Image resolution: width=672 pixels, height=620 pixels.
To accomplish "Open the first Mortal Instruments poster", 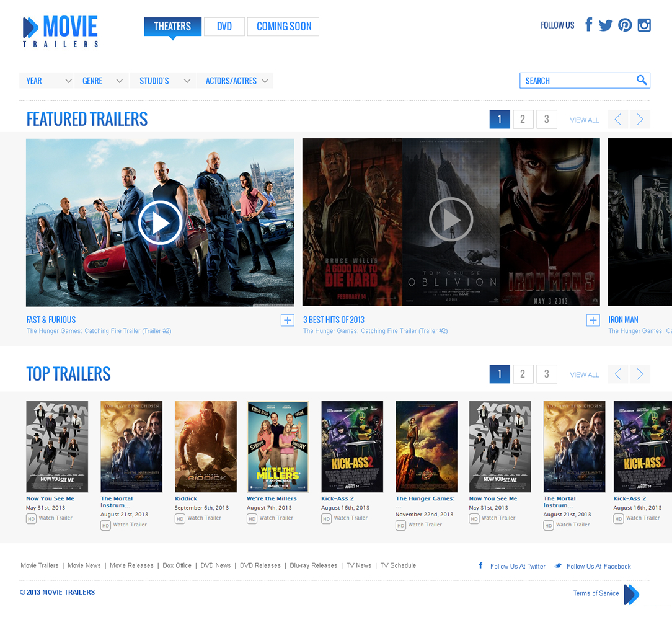I will (x=131, y=446).
